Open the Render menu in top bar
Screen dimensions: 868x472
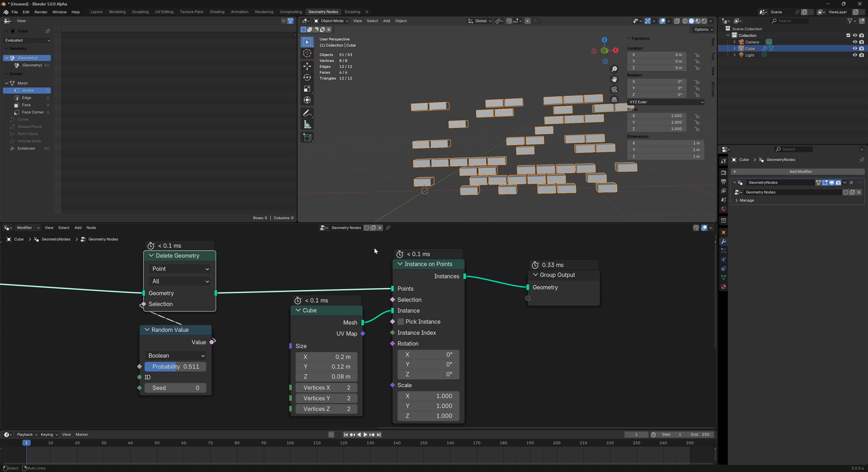point(41,12)
